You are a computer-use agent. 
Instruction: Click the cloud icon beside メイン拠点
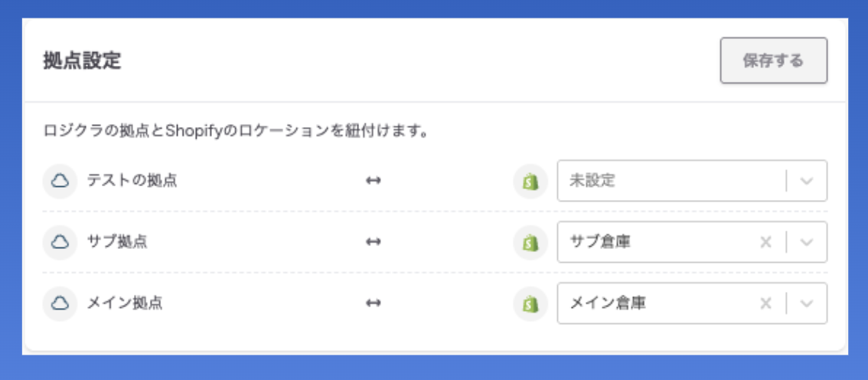60,303
